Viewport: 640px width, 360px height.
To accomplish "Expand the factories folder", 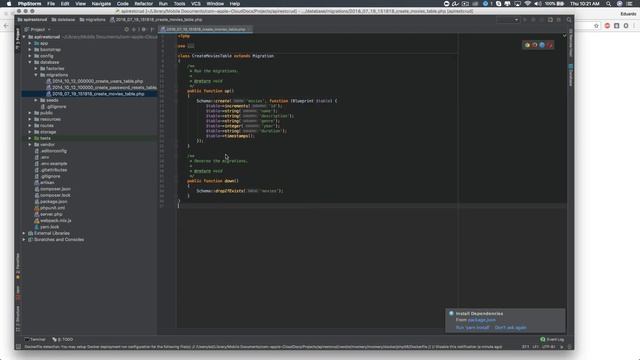I will coord(36,69).
